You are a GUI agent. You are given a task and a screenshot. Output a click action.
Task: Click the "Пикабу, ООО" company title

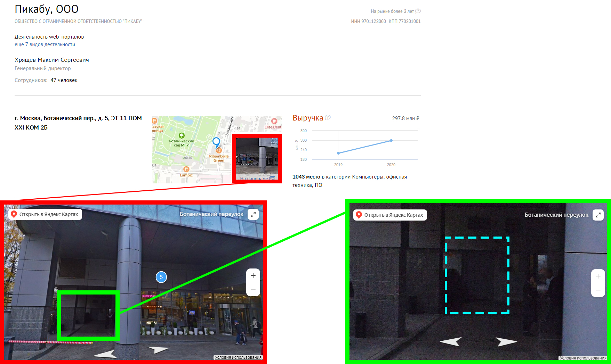tap(47, 9)
